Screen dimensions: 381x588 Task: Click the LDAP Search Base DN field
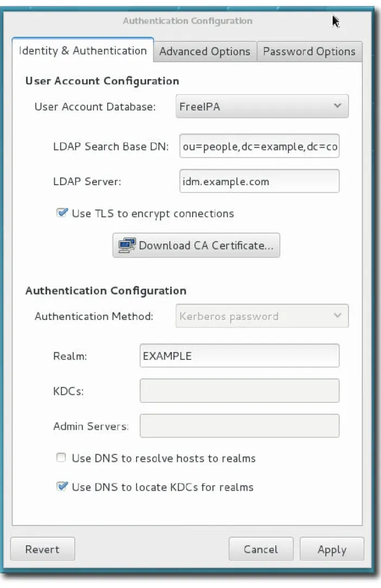point(260,146)
